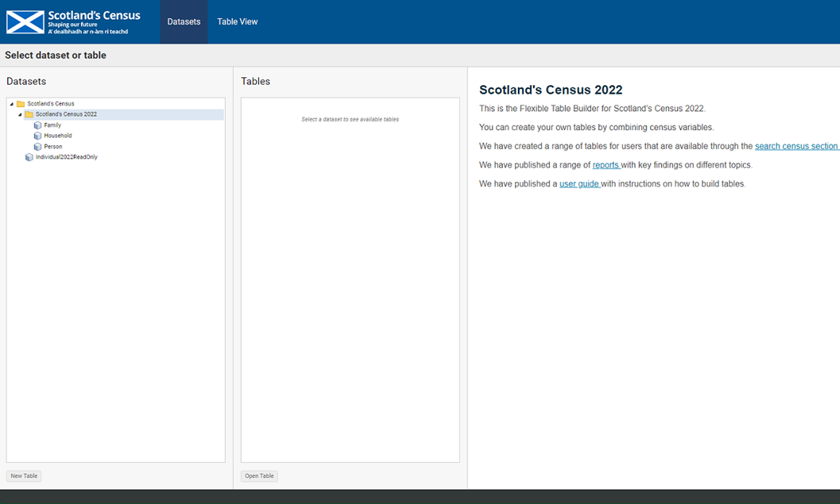Screen dimensions: 840x504
Task: Select the Person dataset cube icon
Action: click(x=38, y=147)
